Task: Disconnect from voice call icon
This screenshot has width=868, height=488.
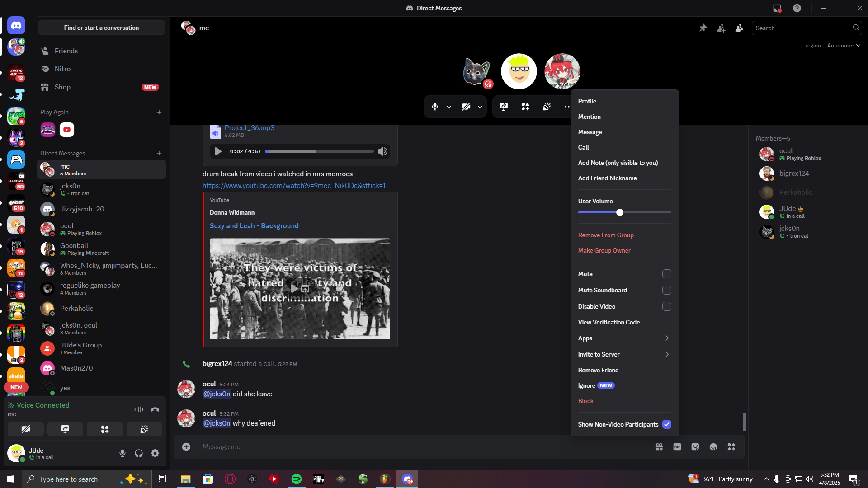Action: [155, 409]
